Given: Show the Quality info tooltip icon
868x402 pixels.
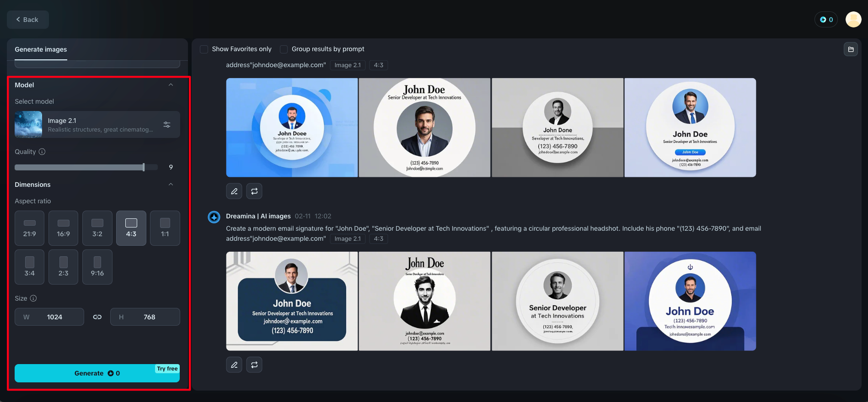Looking at the screenshot, I should coord(42,152).
